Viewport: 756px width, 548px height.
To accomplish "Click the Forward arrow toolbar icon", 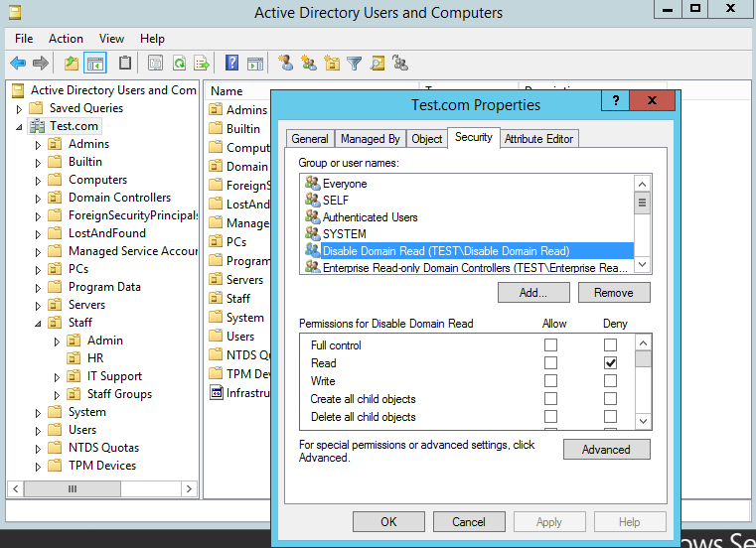I will [x=41, y=63].
